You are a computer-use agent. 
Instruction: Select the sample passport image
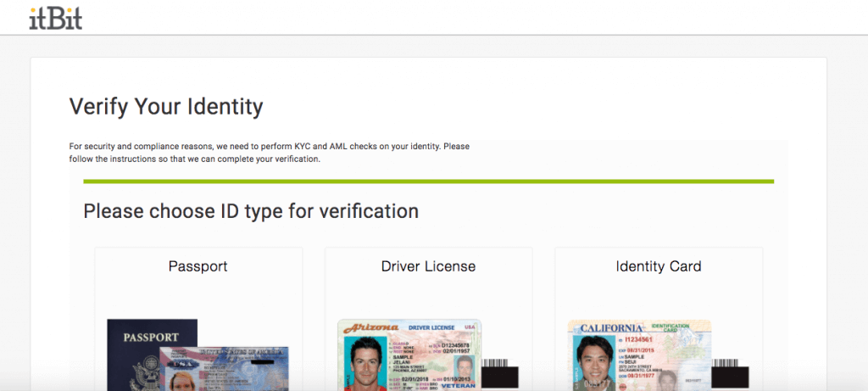click(198, 355)
